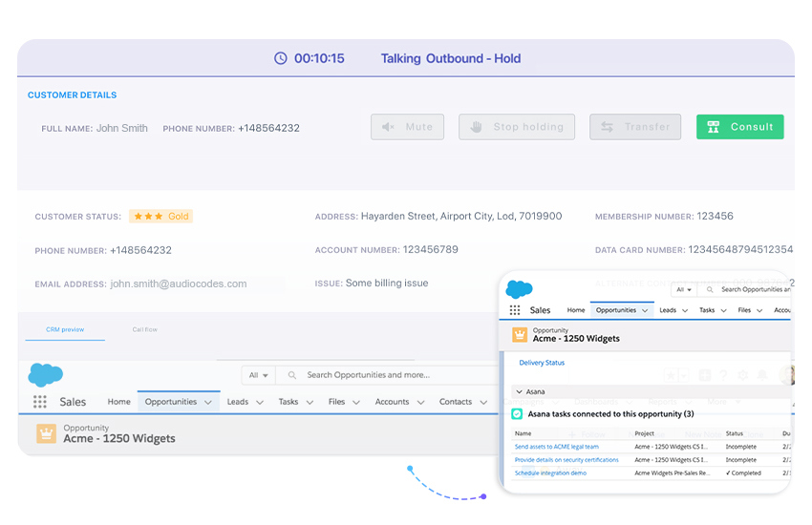Viewport: 812px width, 525px height.
Task: Open the app launcher grid beside Sales
Action: pos(40,402)
